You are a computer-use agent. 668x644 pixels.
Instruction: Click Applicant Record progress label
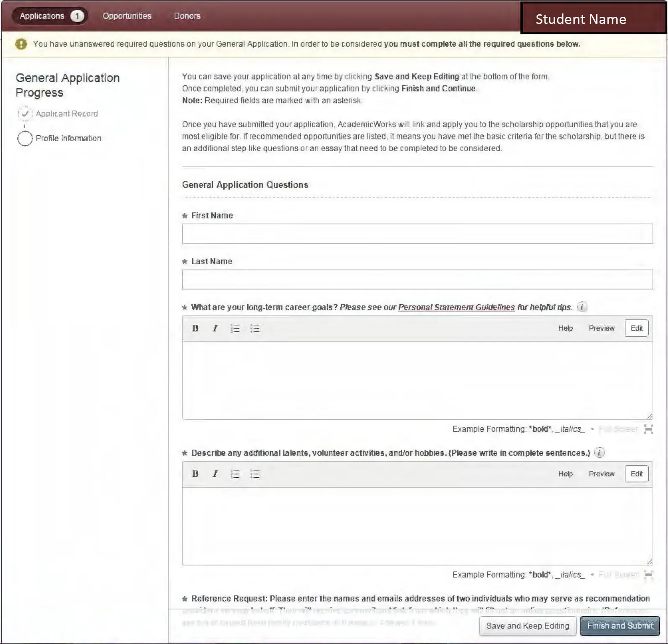[x=67, y=114]
